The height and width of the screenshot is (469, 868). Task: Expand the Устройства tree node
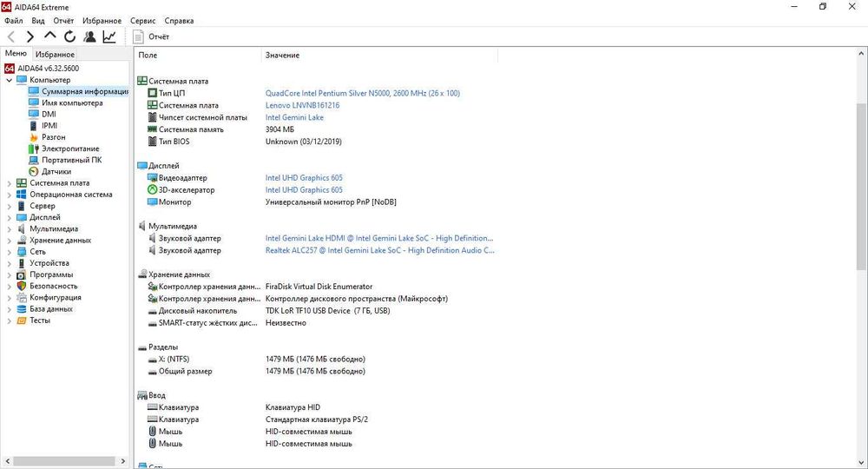[x=9, y=263]
